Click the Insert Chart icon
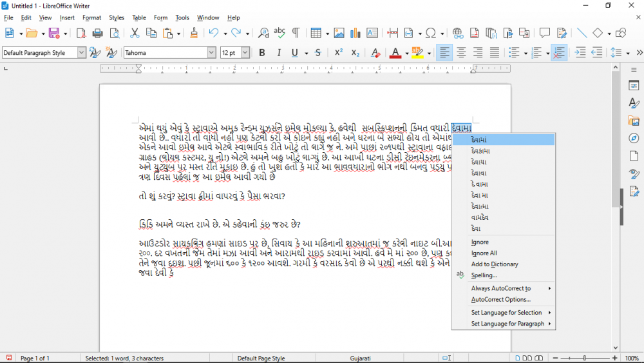The width and height of the screenshot is (644, 363). pos(355,33)
